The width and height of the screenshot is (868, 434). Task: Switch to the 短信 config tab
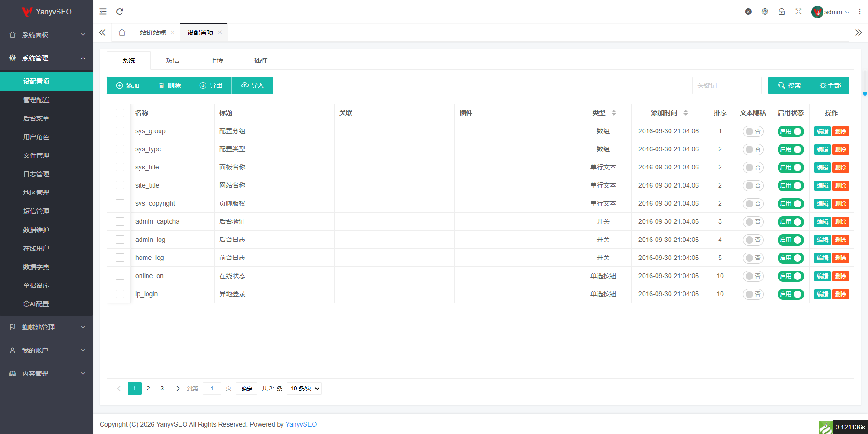[172, 60]
